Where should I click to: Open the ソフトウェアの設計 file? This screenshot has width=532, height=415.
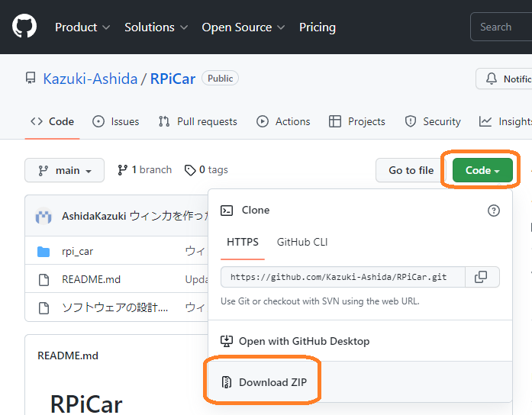point(115,307)
